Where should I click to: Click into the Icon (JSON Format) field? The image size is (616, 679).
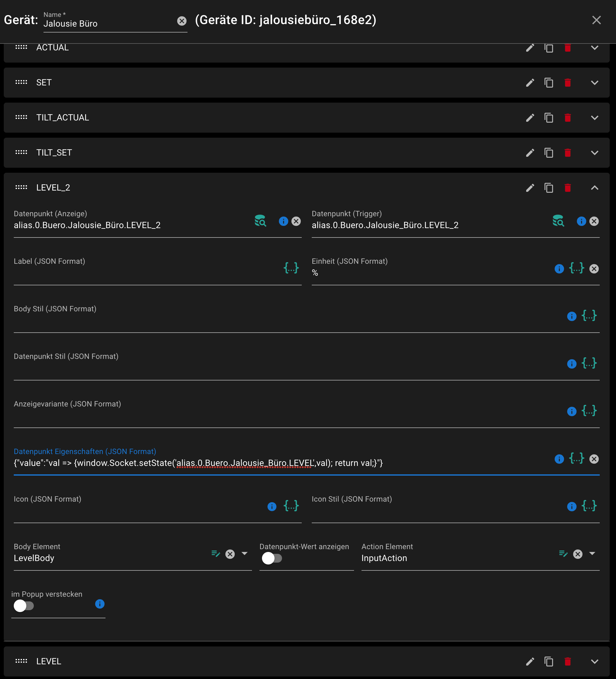pyautogui.click(x=138, y=511)
